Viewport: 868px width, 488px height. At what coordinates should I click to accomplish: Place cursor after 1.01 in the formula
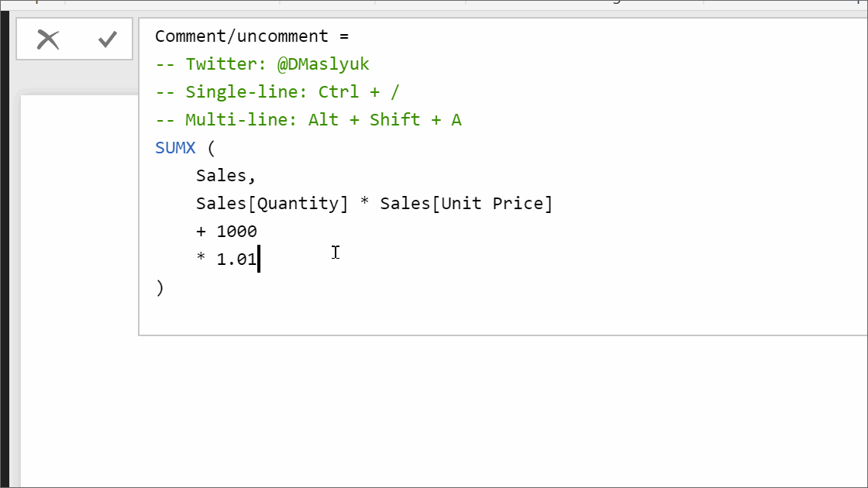pyautogui.click(x=259, y=259)
